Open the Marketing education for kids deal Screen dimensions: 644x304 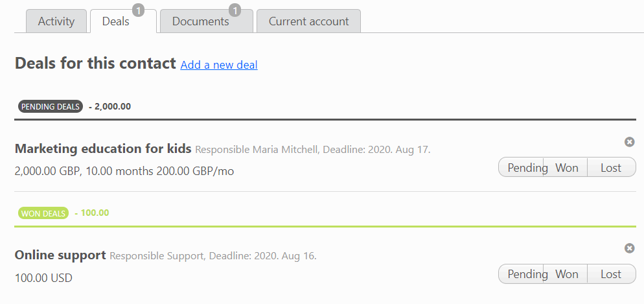tap(103, 148)
